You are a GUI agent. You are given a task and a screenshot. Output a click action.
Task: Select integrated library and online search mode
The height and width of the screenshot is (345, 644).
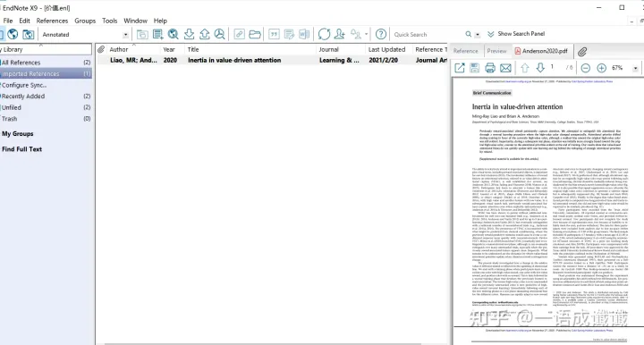(x=28, y=35)
